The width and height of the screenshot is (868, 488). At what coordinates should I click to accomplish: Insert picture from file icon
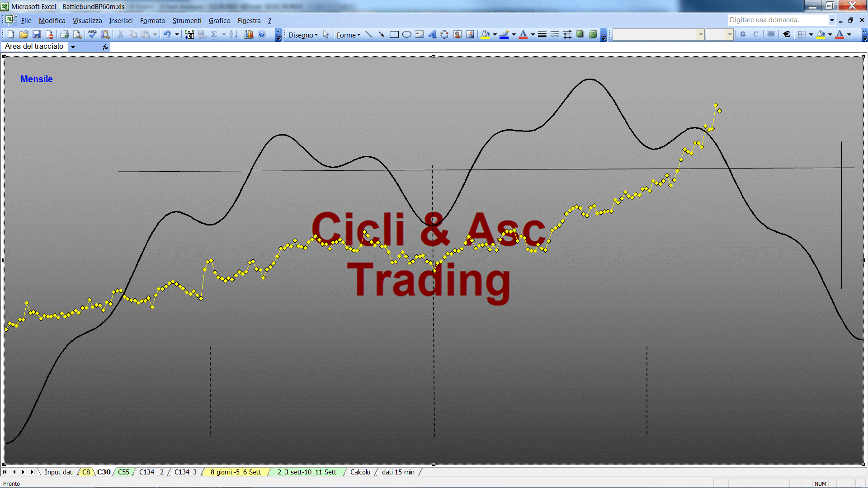[470, 34]
